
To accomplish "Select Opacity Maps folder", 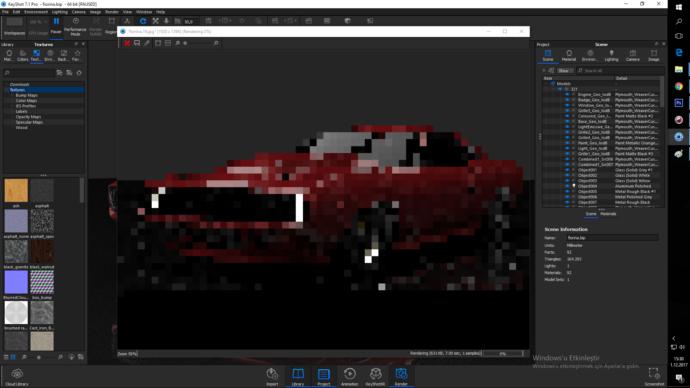I will click(x=28, y=117).
